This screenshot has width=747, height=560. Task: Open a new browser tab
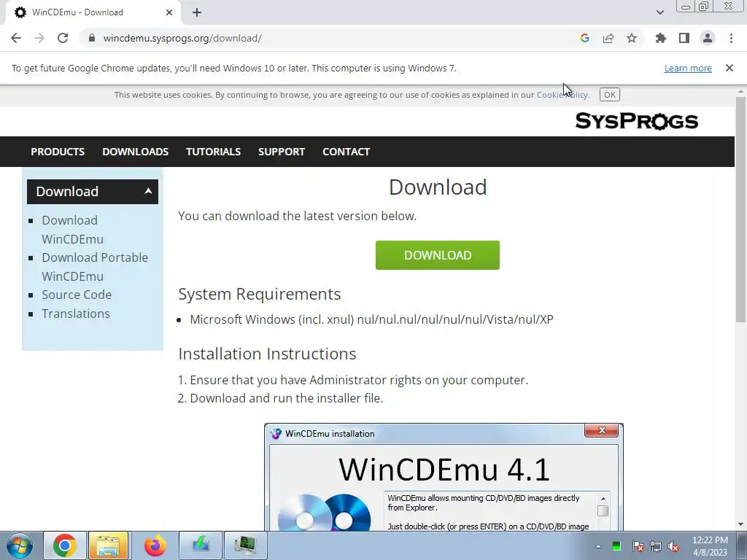(x=197, y=12)
